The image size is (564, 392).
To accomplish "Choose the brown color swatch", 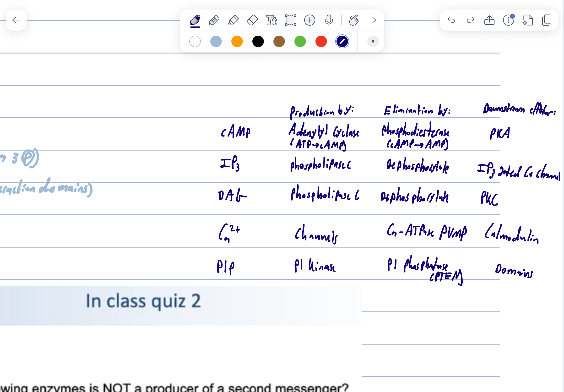I will click(x=279, y=41).
